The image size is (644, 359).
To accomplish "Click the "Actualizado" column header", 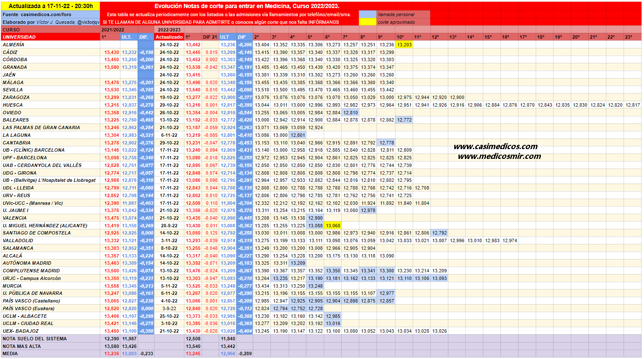I will tap(169, 37).
